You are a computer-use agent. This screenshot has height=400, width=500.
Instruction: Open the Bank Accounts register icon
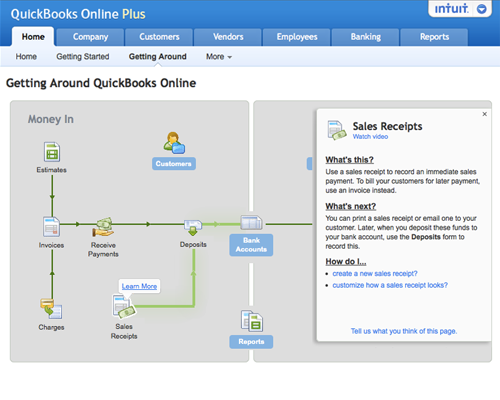tap(251, 222)
